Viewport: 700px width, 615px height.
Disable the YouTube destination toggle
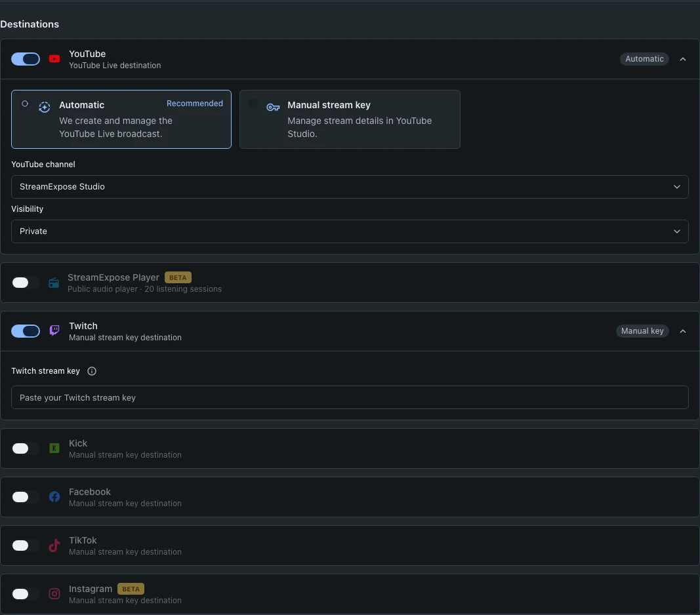click(x=26, y=59)
